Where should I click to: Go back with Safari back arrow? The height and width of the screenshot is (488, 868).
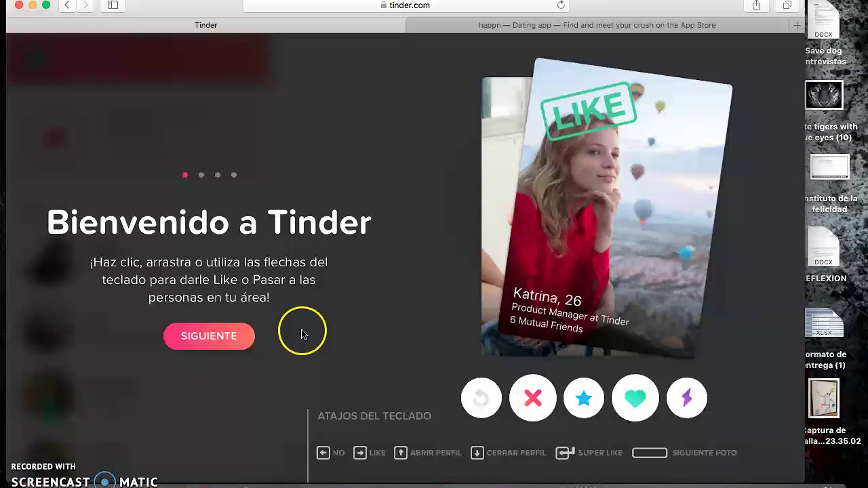click(x=67, y=5)
